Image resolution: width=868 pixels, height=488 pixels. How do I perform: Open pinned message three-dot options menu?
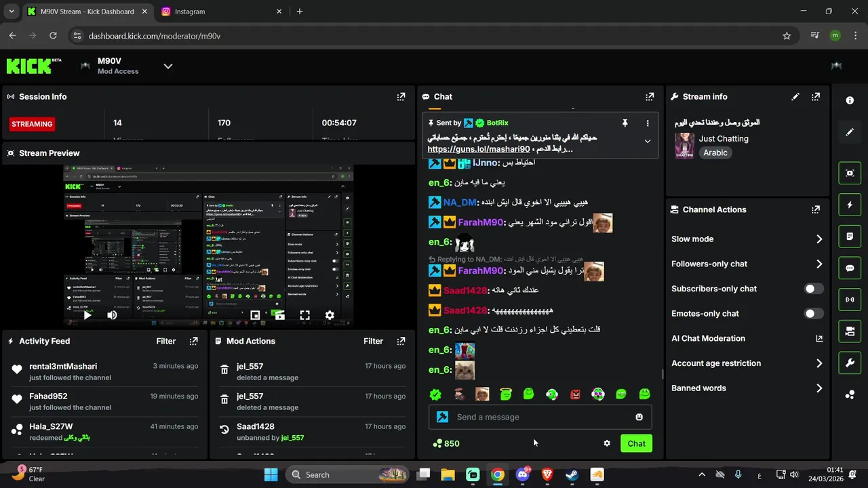click(648, 123)
